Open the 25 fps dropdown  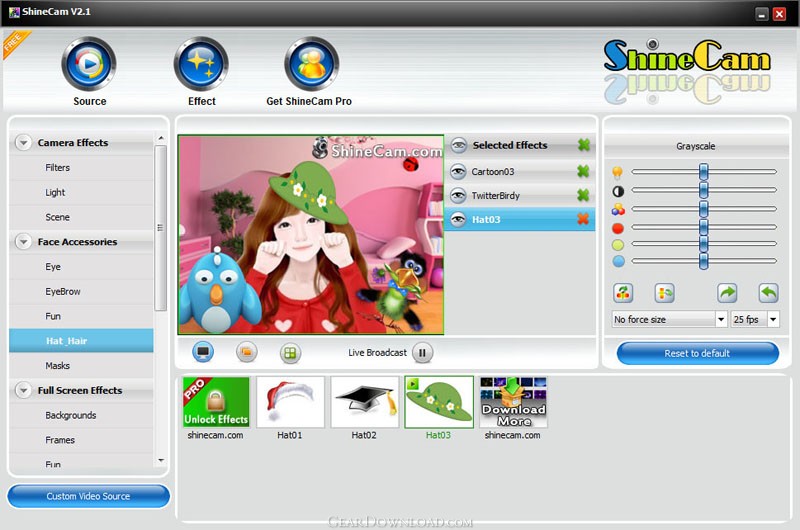[773, 319]
